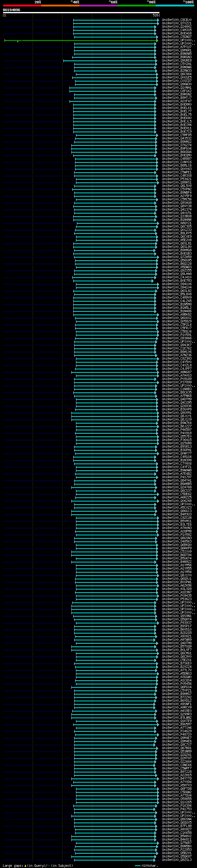Click the yellow gap marker on green bar
The image size is (197, 868).
click(18, 41)
